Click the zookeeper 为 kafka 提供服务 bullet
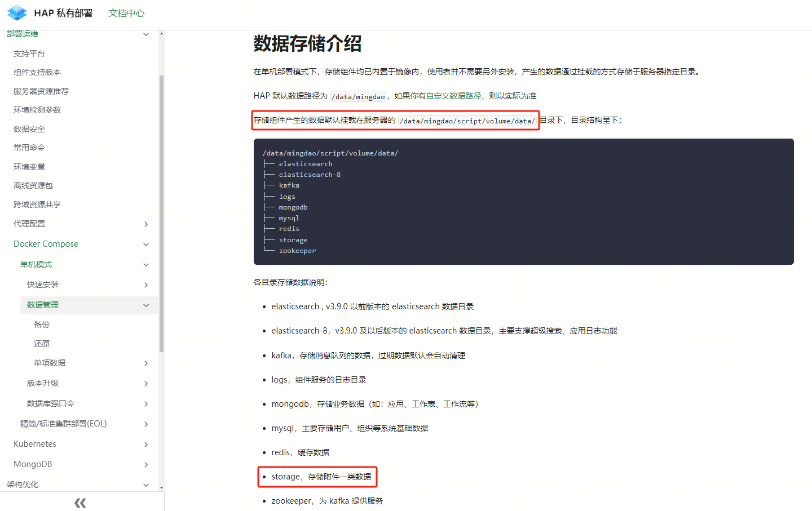The image size is (812, 511). (x=327, y=501)
